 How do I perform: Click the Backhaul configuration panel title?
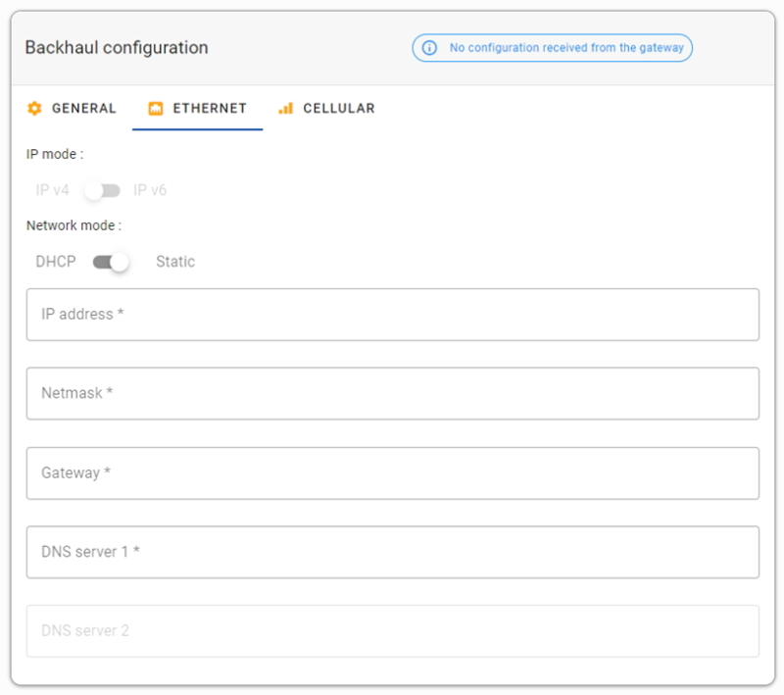117,48
